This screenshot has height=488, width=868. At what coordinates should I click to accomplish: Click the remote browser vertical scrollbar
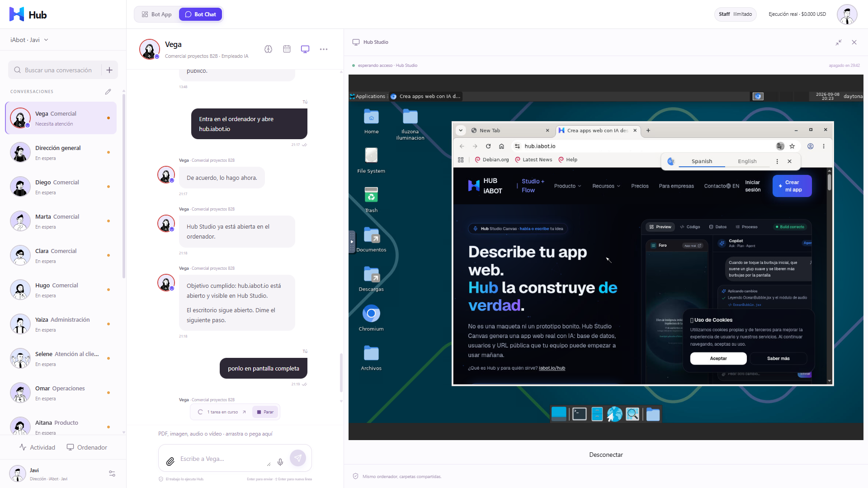click(829, 276)
